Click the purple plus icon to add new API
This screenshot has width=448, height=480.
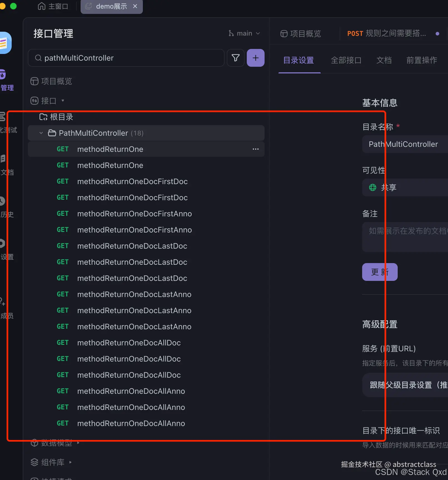click(x=255, y=58)
